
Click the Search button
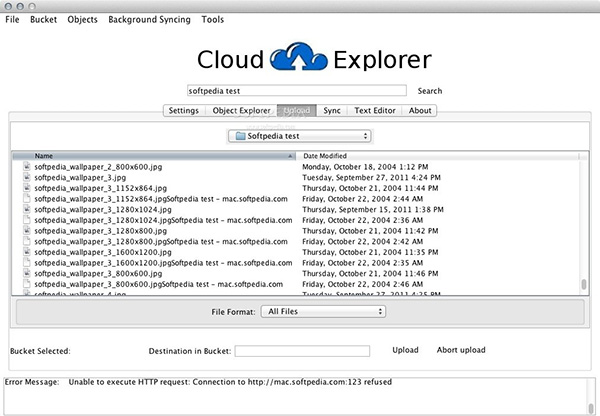point(430,91)
